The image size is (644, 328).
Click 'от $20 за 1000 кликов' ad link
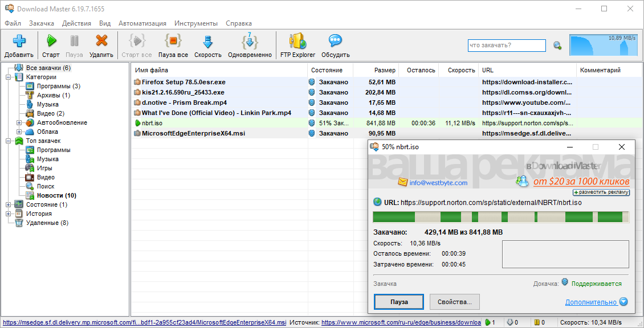[x=581, y=181]
